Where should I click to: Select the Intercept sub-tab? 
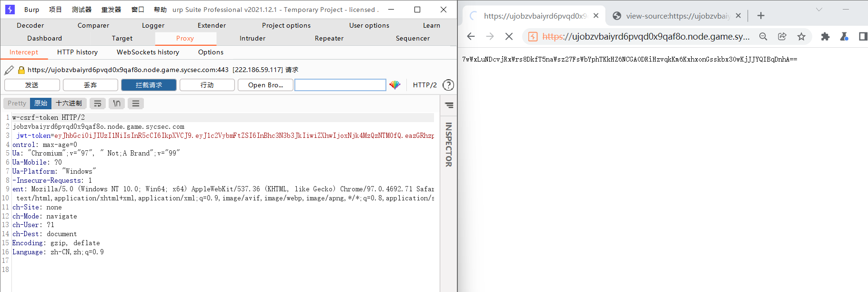[x=24, y=52]
